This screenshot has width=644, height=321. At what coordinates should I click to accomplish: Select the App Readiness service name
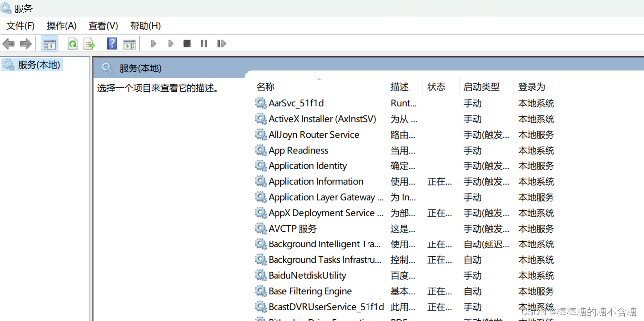298,150
